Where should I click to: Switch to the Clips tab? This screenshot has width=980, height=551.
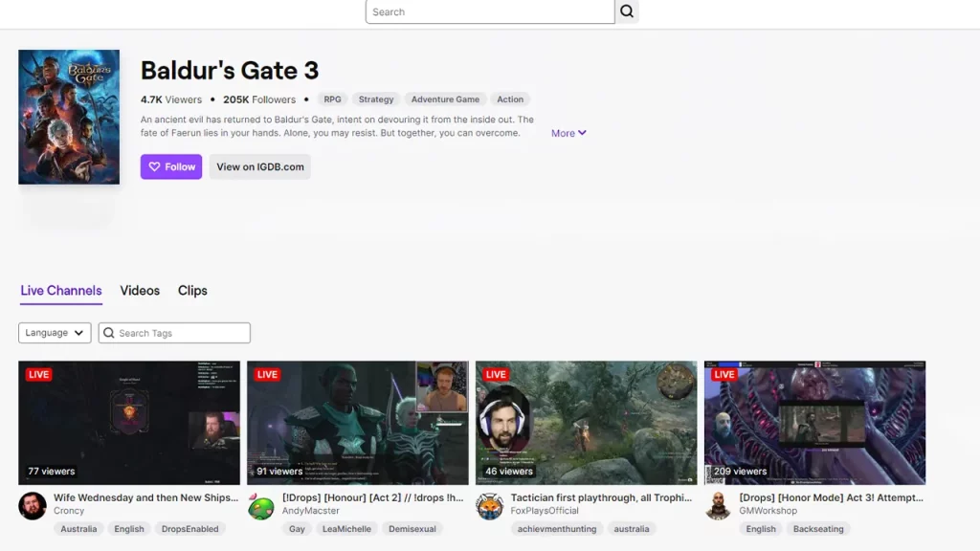pyautogui.click(x=192, y=291)
